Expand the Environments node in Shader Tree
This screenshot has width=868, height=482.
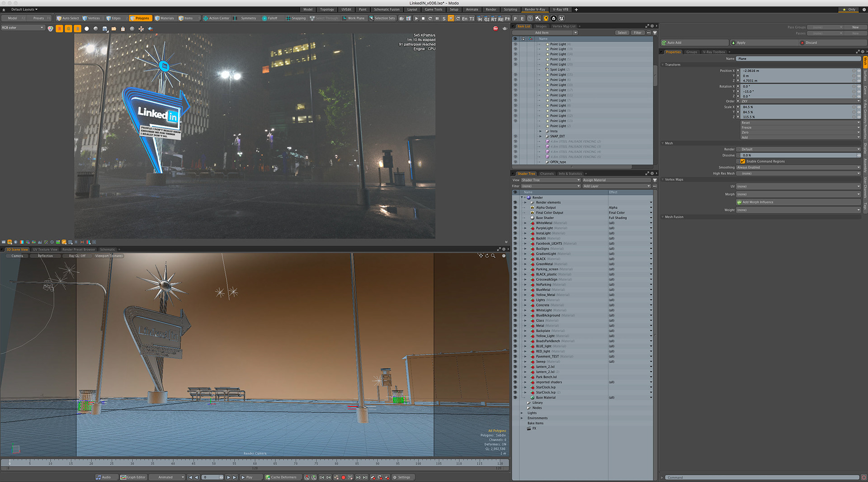point(522,418)
